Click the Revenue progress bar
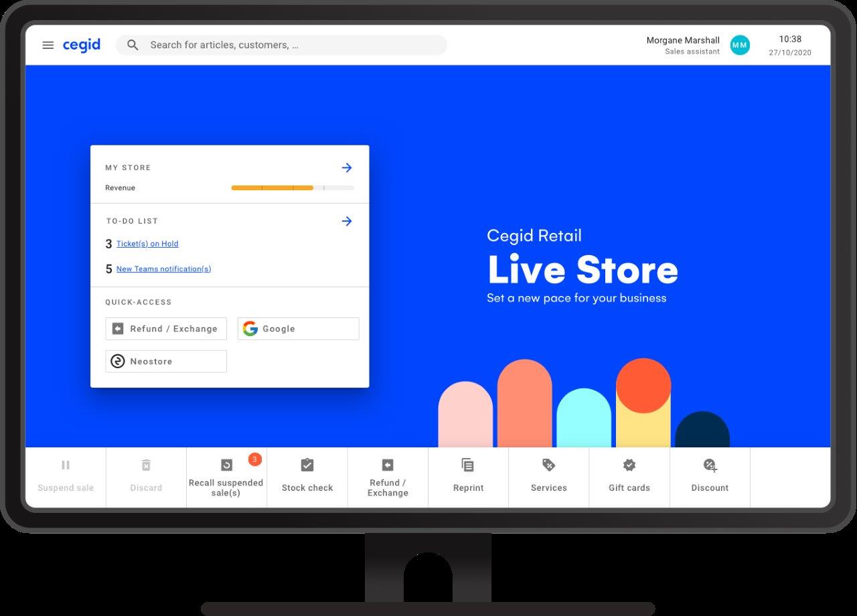Screen dimensions: 857x616 [293, 187]
